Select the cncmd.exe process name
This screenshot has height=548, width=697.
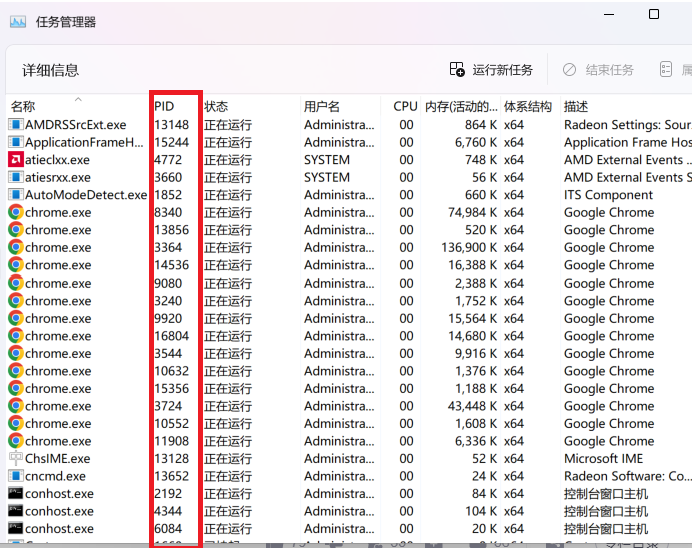point(55,476)
